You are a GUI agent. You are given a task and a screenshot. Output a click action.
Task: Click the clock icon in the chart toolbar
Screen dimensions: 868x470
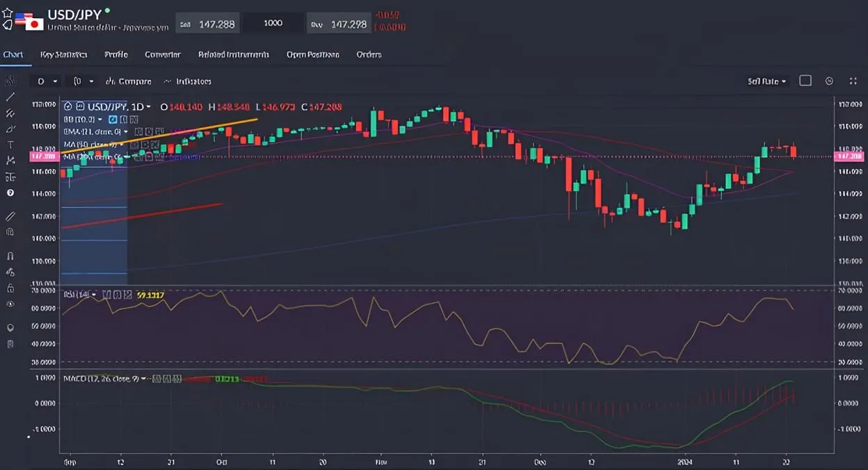click(x=829, y=81)
